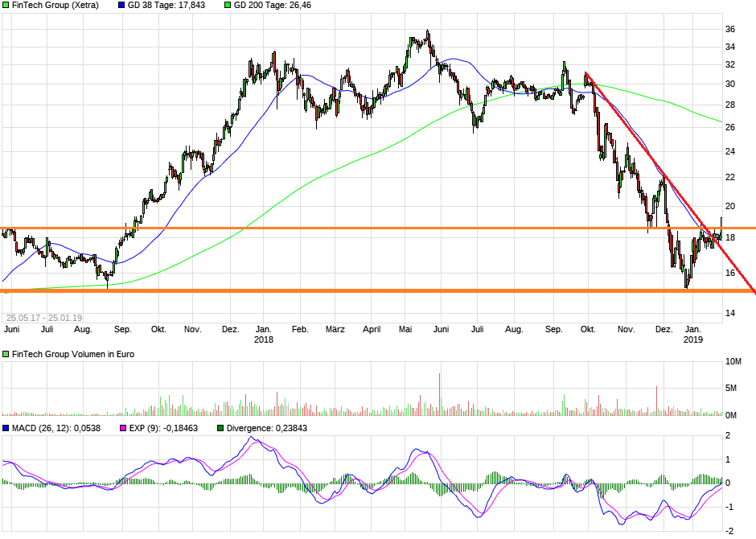
Task: Click the FinTech Group (Xetra) legend label
Action: [55, 6]
